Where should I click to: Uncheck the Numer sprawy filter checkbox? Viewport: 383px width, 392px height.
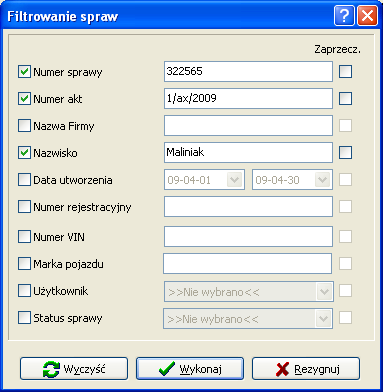(x=24, y=72)
